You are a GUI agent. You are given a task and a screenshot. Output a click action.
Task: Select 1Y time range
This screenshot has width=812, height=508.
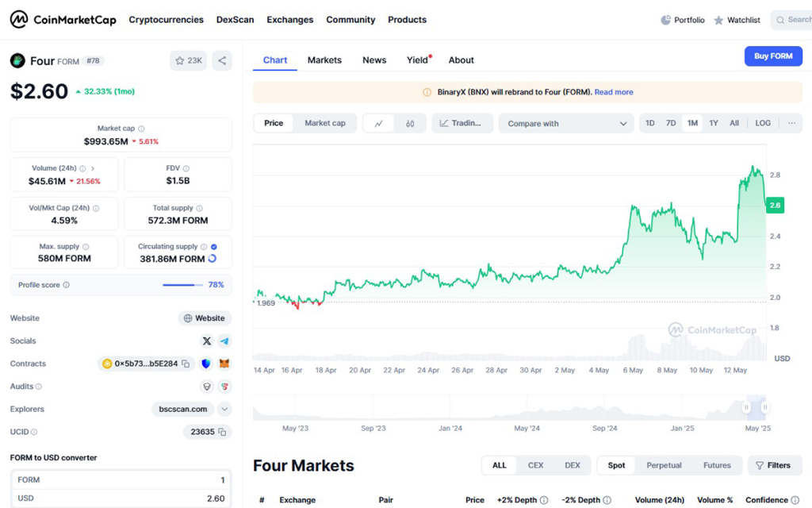click(x=714, y=123)
